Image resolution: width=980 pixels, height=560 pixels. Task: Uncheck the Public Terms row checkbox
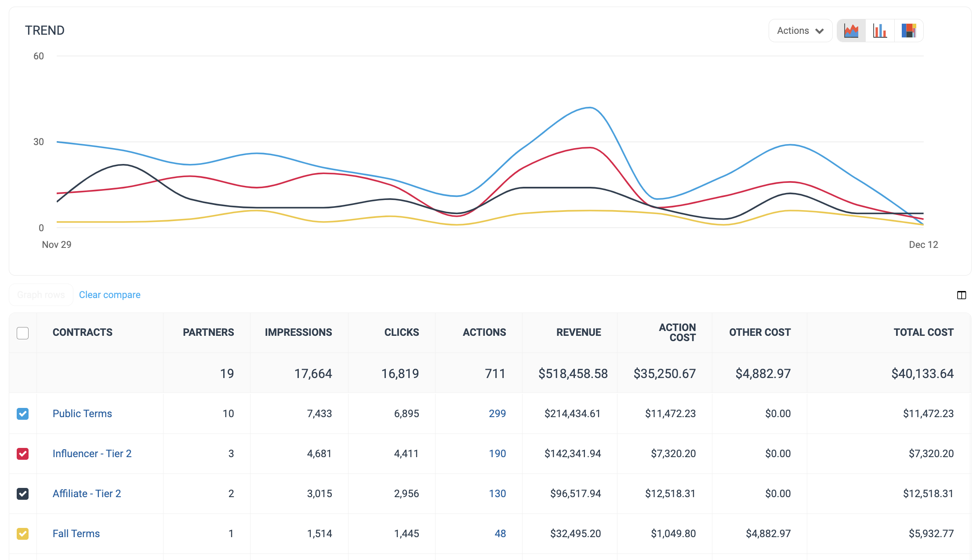pyautogui.click(x=23, y=414)
